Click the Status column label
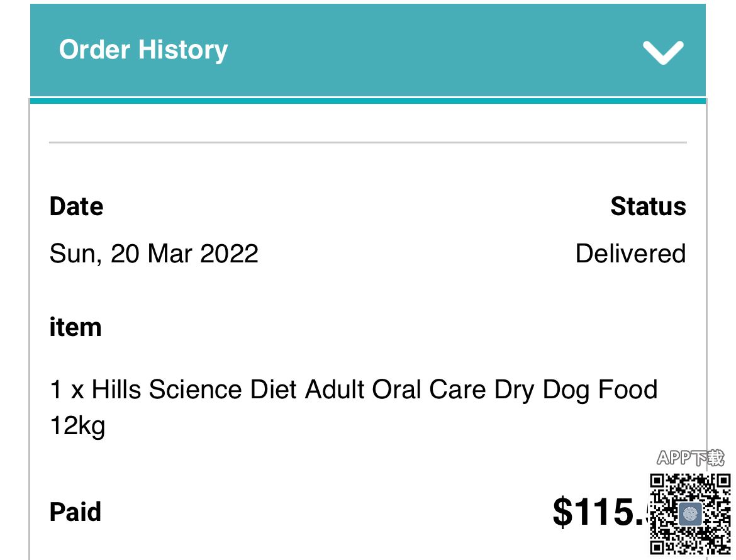This screenshot has width=736, height=560. [x=648, y=206]
